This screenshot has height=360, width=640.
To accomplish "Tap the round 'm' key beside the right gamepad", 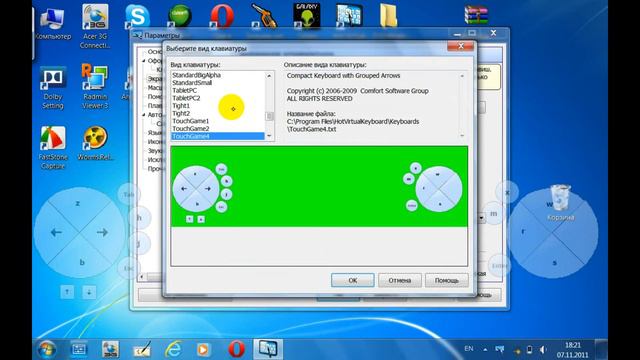I will click(493, 213).
